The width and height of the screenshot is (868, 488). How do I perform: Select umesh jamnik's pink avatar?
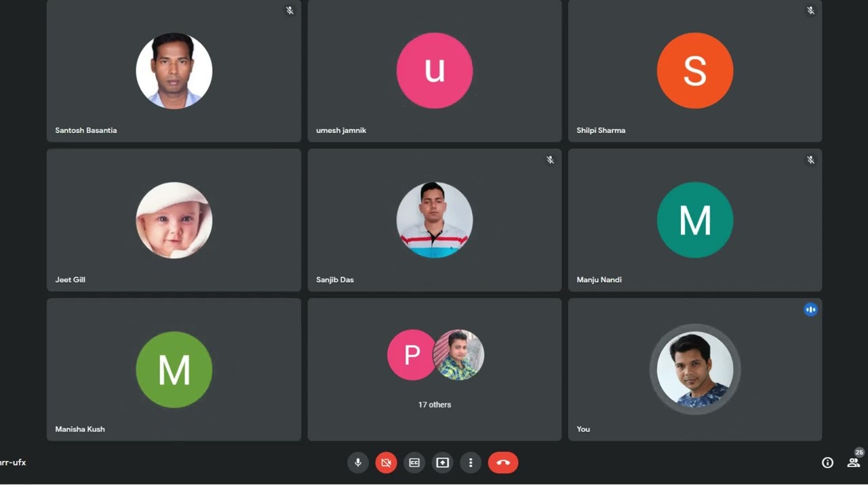click(x=435, y=70)
